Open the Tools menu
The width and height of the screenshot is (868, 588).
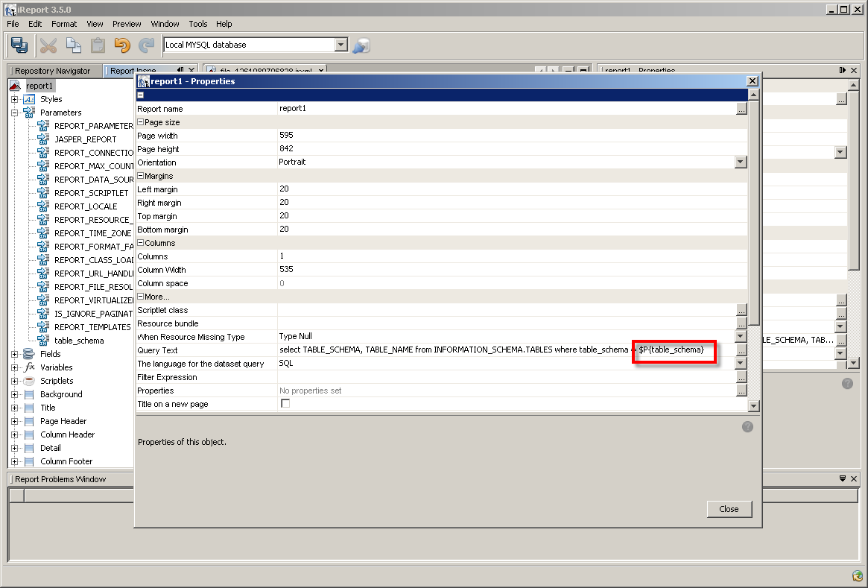[x=197, y=24]
